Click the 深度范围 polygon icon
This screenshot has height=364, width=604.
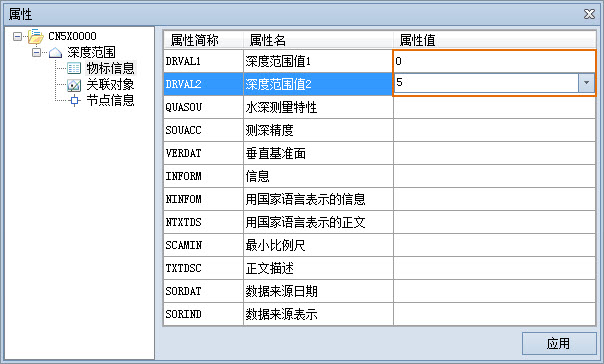click(x=55, y=52)
